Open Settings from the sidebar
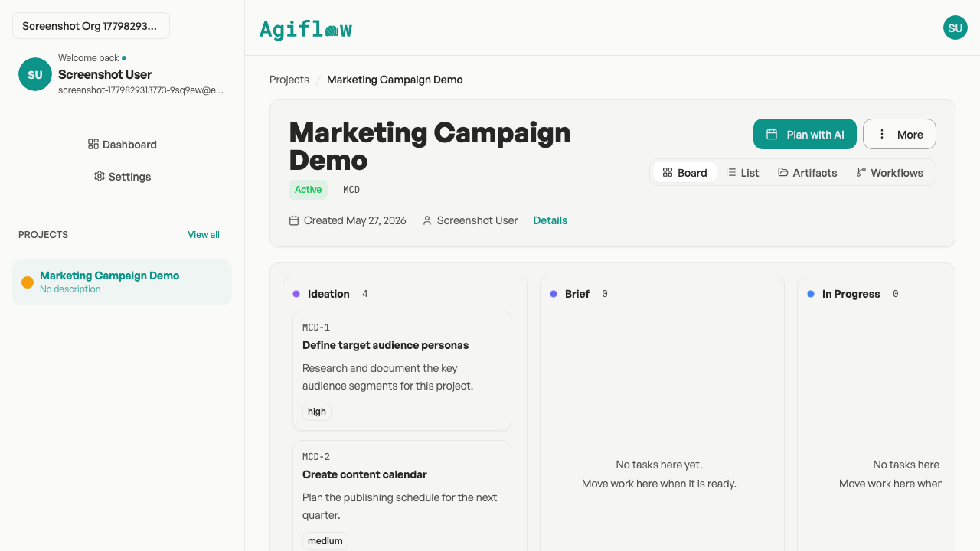The image size is (980, 551). tap(122, 177)
